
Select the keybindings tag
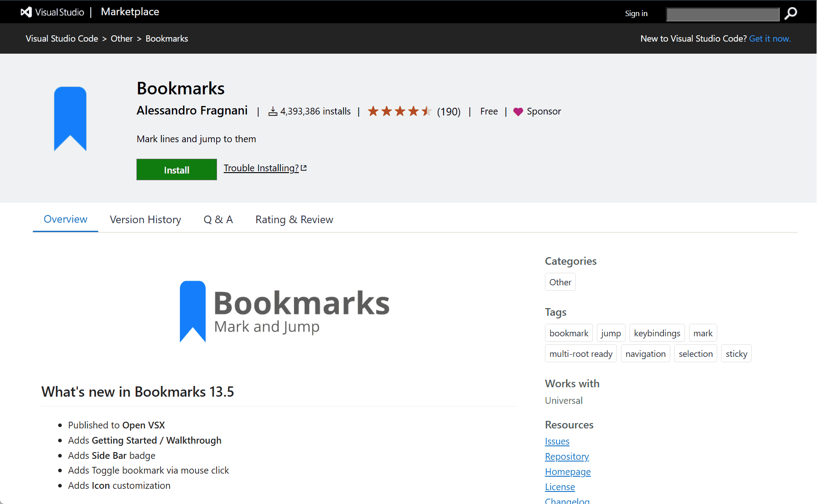coord(657,333)
